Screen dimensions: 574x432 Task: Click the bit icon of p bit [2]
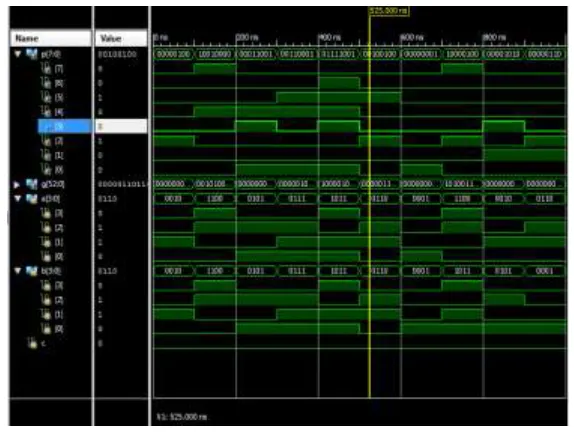click(x=46, y=141)
